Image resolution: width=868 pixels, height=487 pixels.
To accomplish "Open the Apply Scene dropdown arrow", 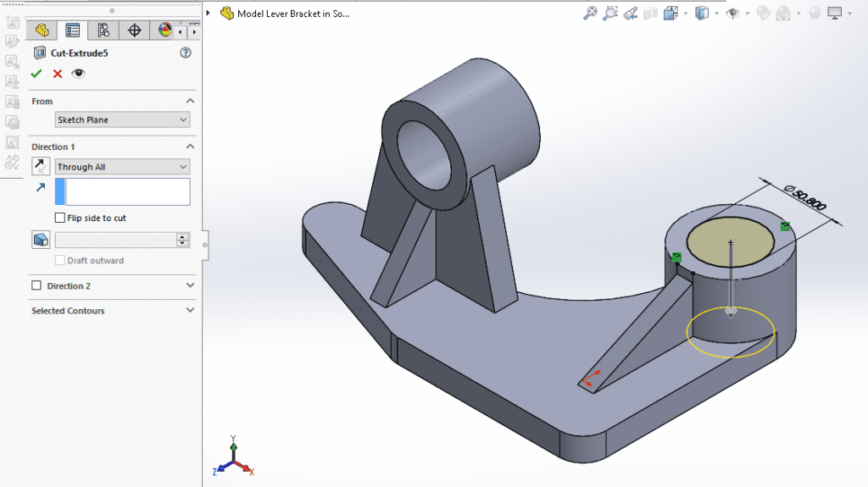I will (x=798, y=14).
